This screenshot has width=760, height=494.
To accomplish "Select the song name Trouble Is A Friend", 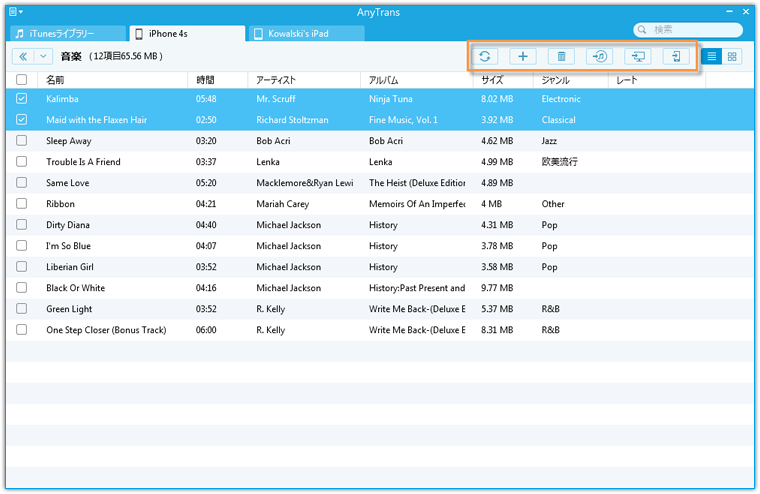I will [x=83, y=162].
